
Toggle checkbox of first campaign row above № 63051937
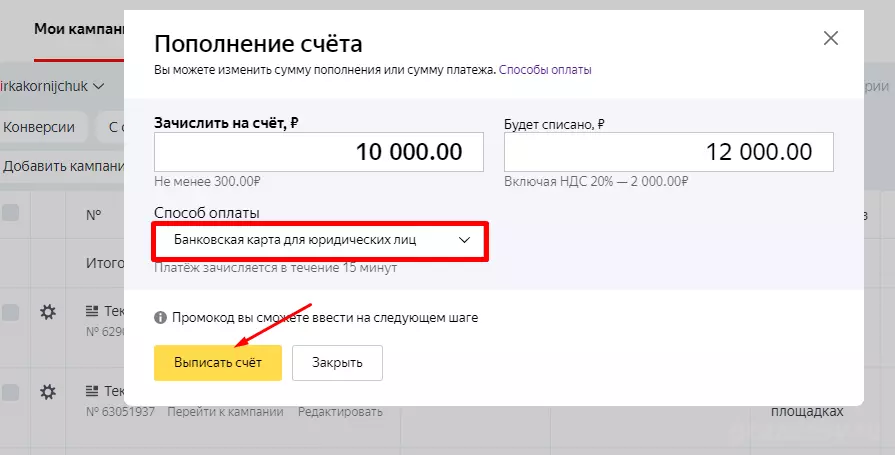(10, 312)
